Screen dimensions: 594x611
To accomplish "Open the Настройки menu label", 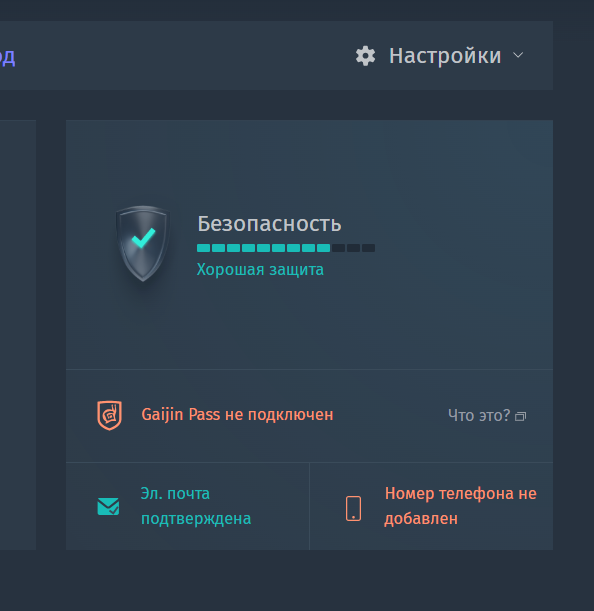I will 445,56.
